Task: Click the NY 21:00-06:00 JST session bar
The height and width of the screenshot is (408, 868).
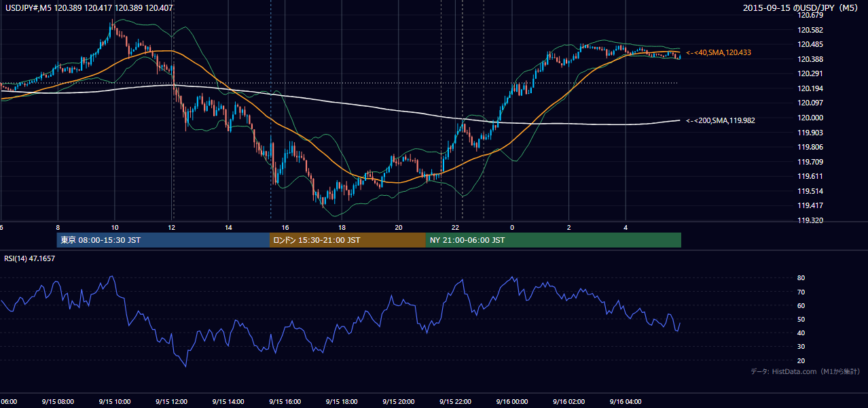Action: 554,240
